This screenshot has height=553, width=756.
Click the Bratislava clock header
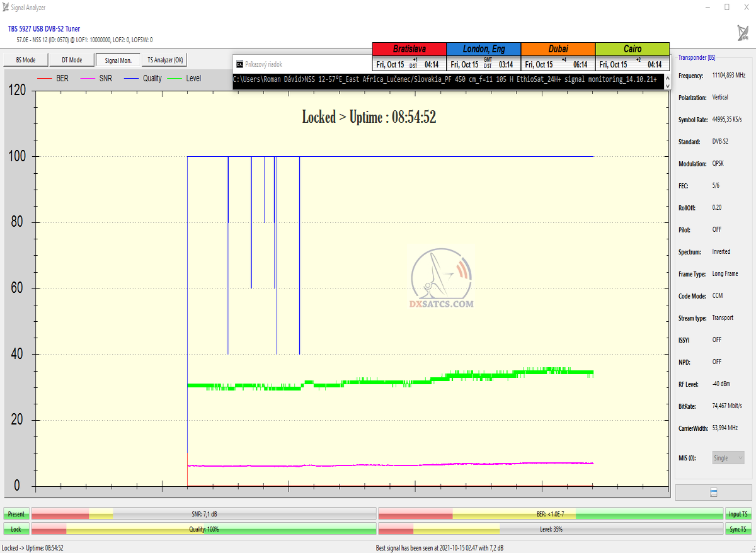pyautogui.click(x=409, y=48)
